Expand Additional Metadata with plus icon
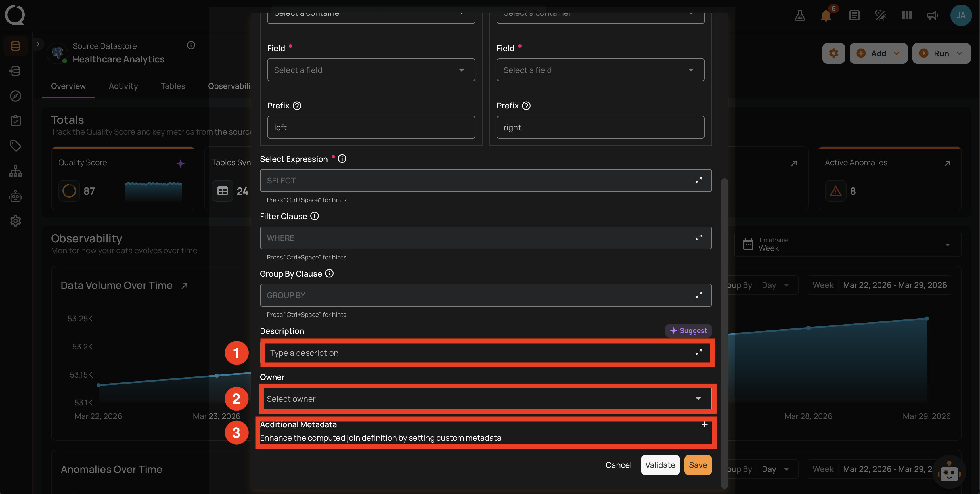 click(x=704, y=424)
